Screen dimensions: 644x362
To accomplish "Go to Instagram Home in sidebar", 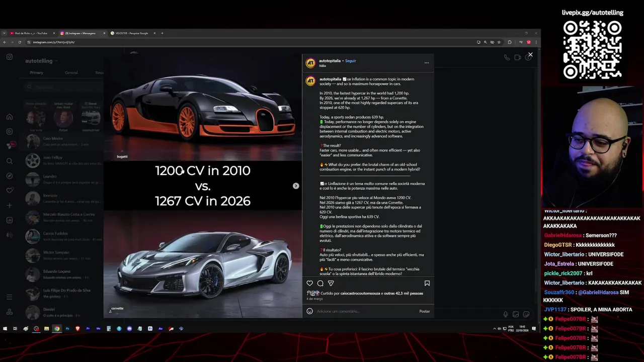I will [x=10, y=117].
